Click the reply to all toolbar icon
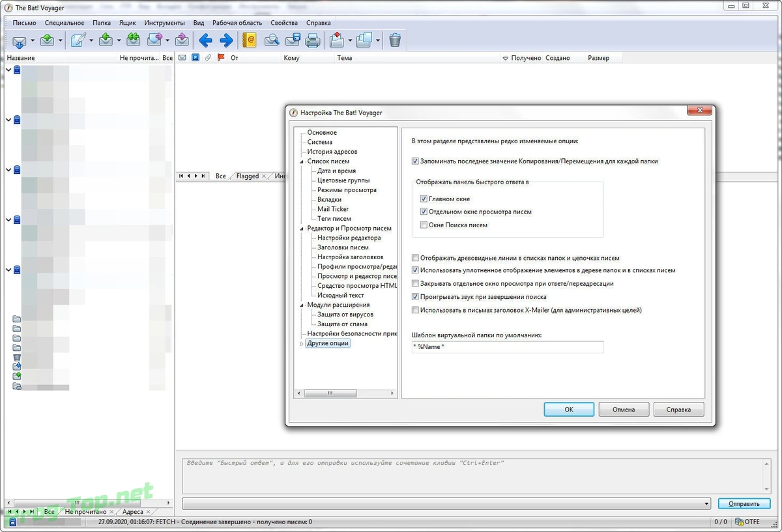The height and width of the screenshot is (532, 782). (x=133, y=40)
